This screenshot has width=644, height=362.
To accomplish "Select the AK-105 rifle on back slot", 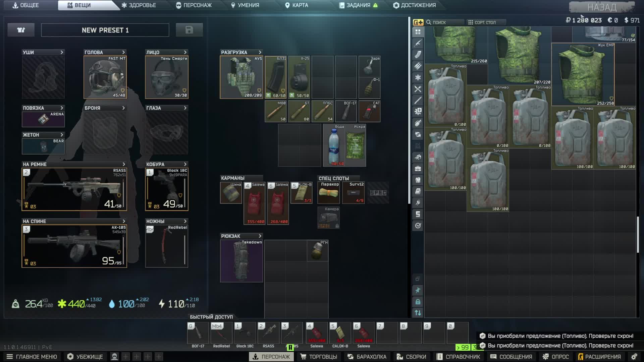I will 74,246.
